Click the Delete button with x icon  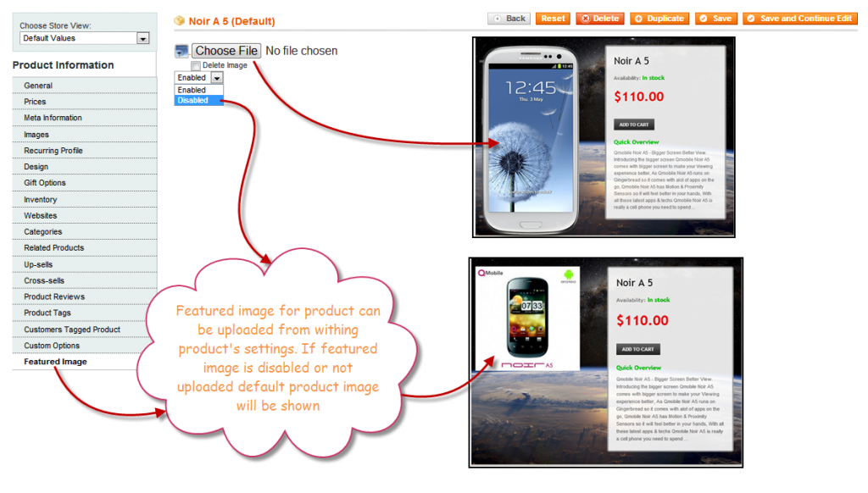585,19
